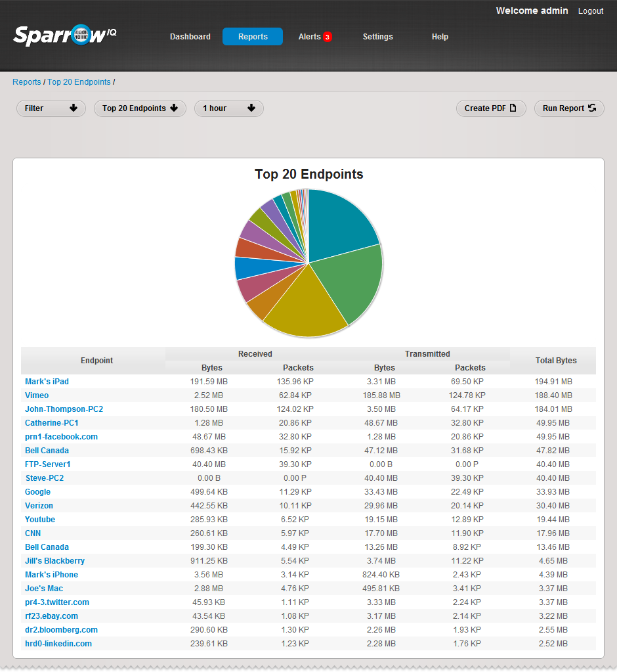Select Jill's Blackberry endpoint
The width and height of the screenshot is (617, 672).
point(54,560)
